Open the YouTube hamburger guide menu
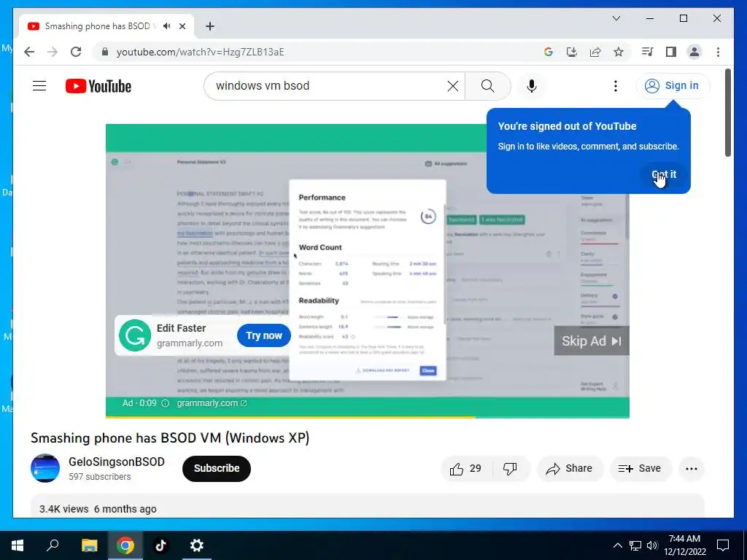Image resolution: width=747 pixels, height=560 pixels. click(39, 86)
